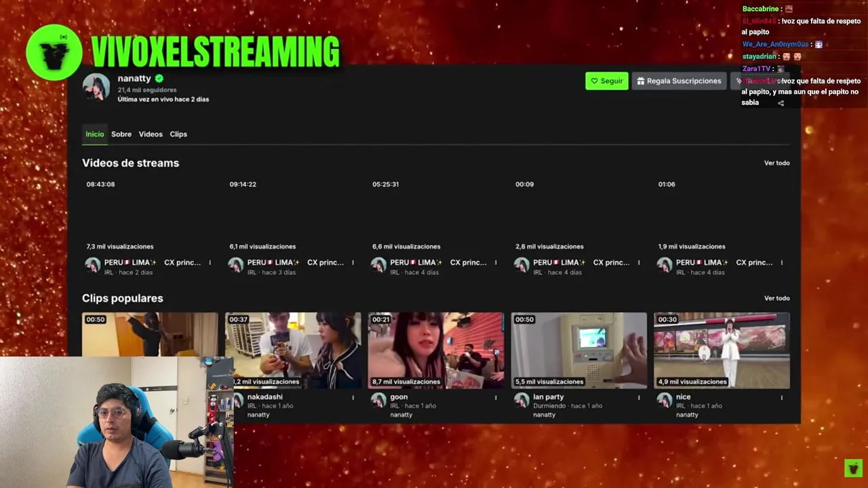Click chat username Zara1TV
The image size is (868, 488).
click(x=756, y=68)
